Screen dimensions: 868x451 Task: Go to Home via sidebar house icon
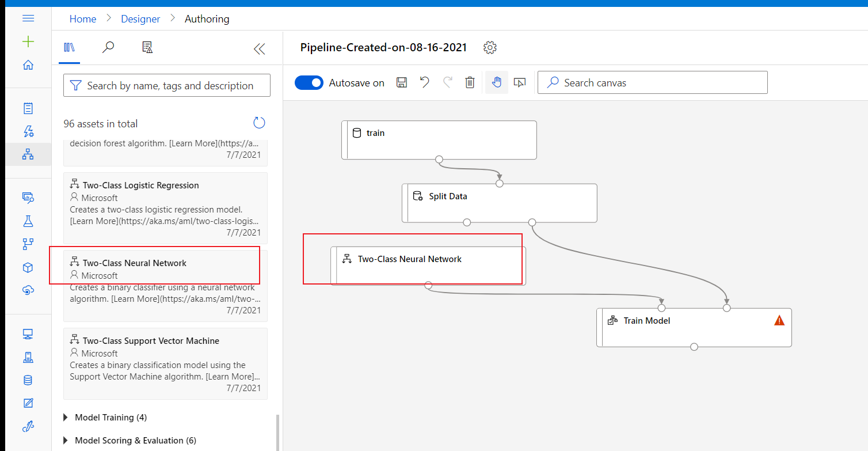tap(28, 65)
